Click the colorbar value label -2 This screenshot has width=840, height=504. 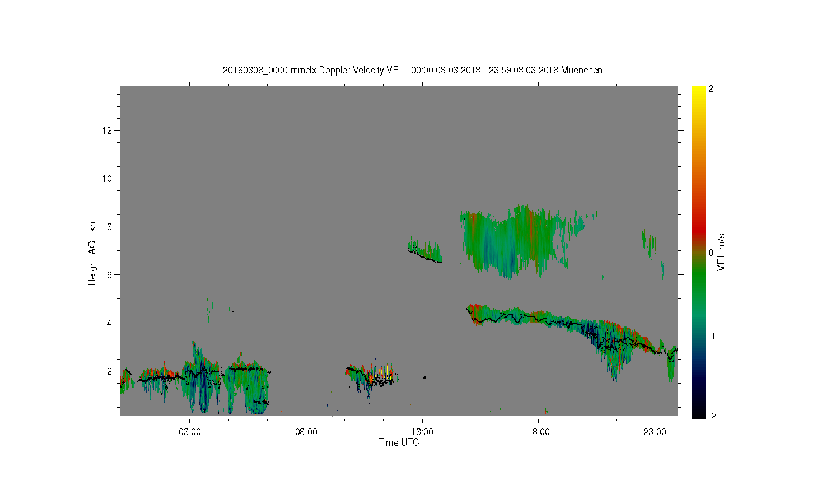[x=712, y=416]
